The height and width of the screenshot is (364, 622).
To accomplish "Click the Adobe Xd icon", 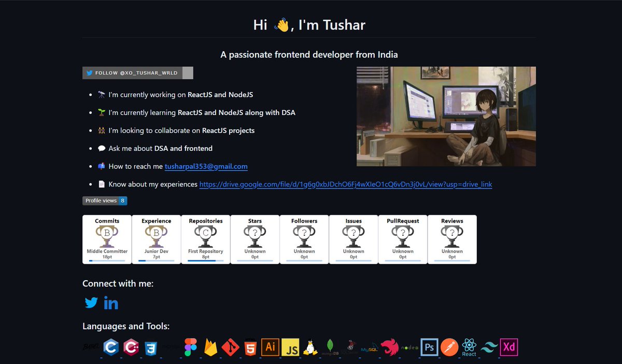I will click(508, 347).
